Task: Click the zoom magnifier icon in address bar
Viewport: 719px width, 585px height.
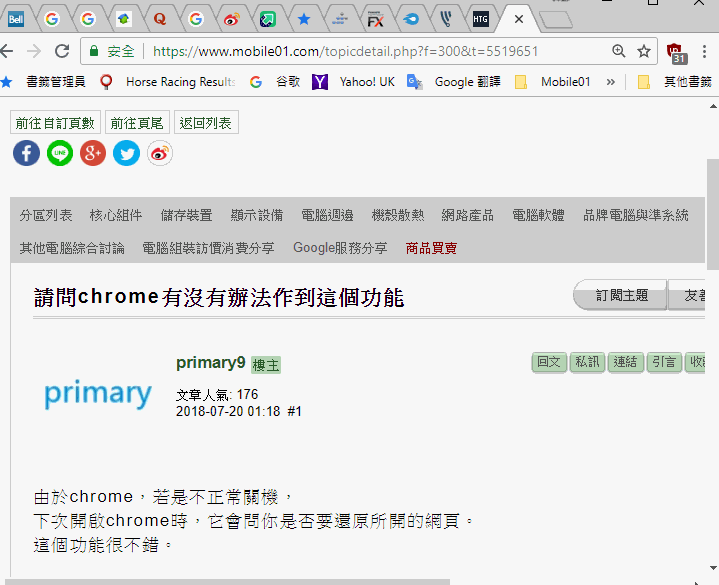Action: 619,51
